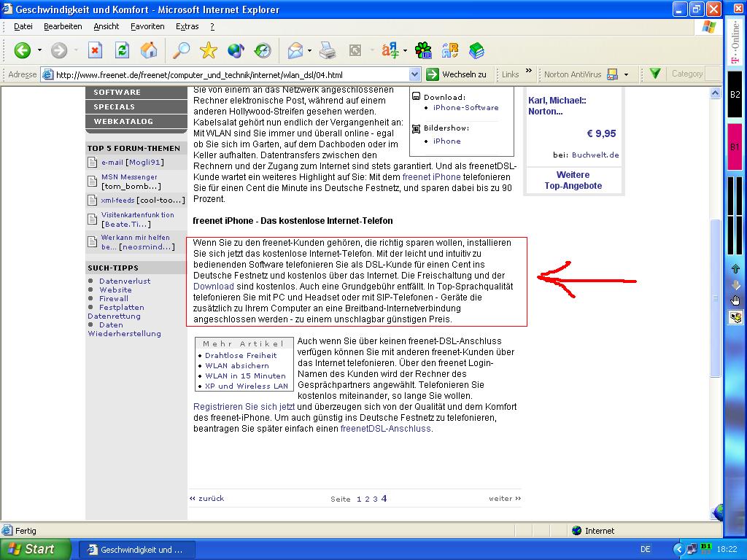Click the Norton AntiVirus status icon
The height and width of the screenshot is (560, 747).
(x=613, y=74)
